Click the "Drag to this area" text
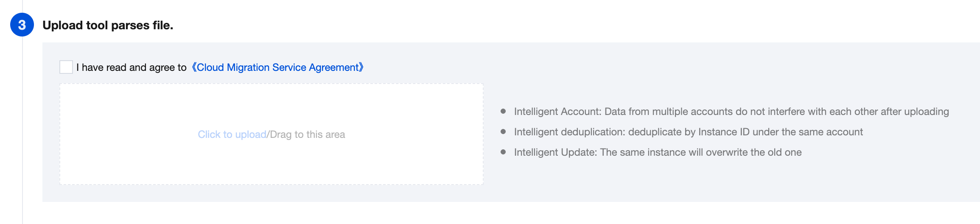 (x=308, y=134)
